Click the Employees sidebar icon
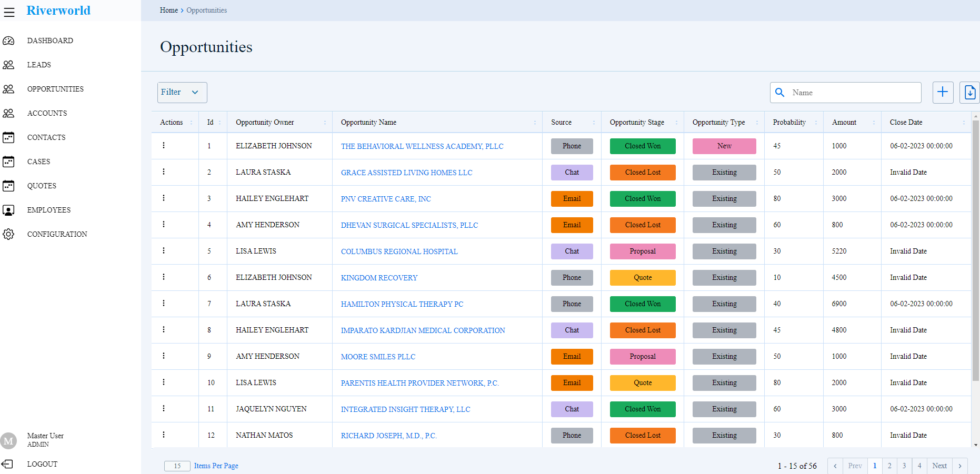This screenshot has height=474, width=980. (x=8, y=210)
